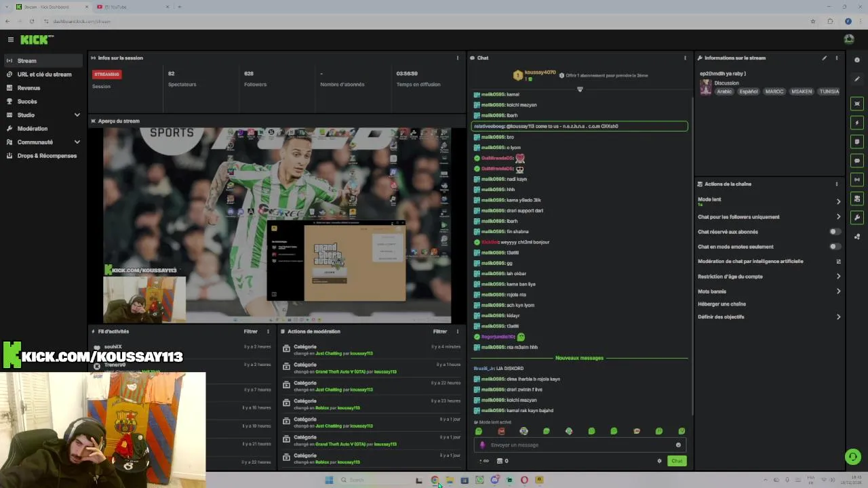Image resolution: width=868 pixels, height=488 pixels.
Task: Toggle the chat bubble widget on the rail
Action: tap(857, 161)
